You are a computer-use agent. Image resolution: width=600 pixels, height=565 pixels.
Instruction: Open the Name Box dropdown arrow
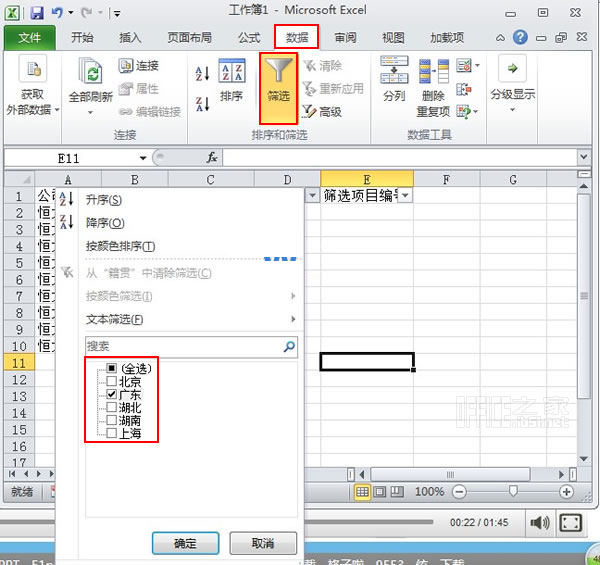(143, 158)
